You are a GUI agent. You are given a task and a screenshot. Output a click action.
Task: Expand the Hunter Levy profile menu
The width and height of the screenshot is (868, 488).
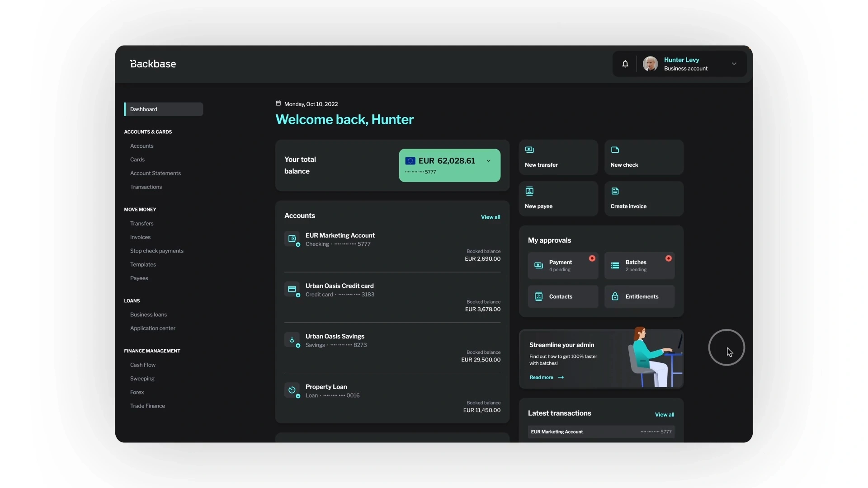point(734,64)
